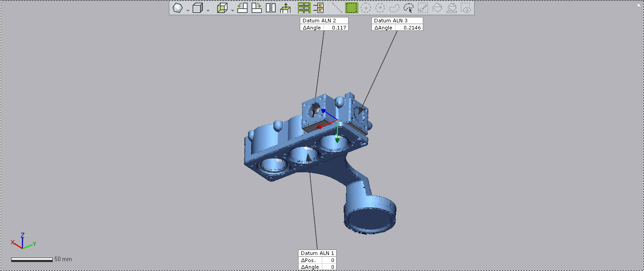Select the second circle selection tool
This screenshot has height=271, width=644.
pyautogui.click(x=380, y=8)
